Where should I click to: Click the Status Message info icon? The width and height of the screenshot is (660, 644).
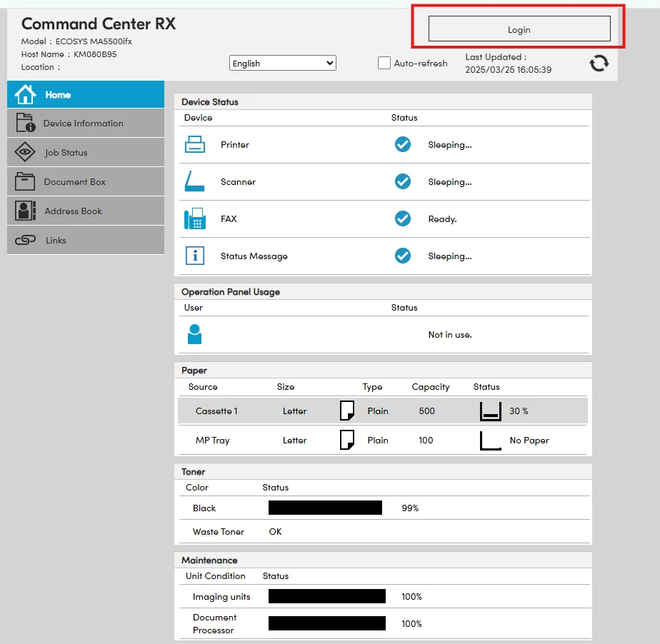(195, 256)
